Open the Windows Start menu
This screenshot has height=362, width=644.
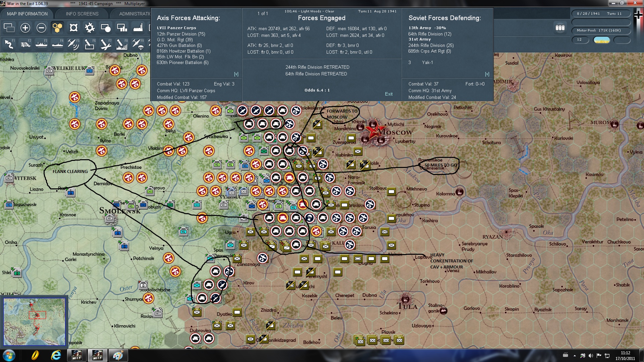click(9, 355)
